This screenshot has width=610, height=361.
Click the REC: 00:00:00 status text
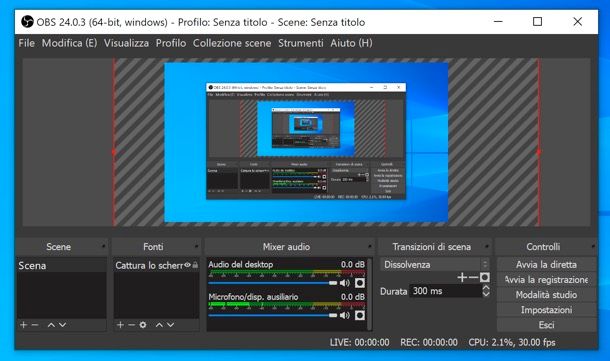[x=429, y=342]
